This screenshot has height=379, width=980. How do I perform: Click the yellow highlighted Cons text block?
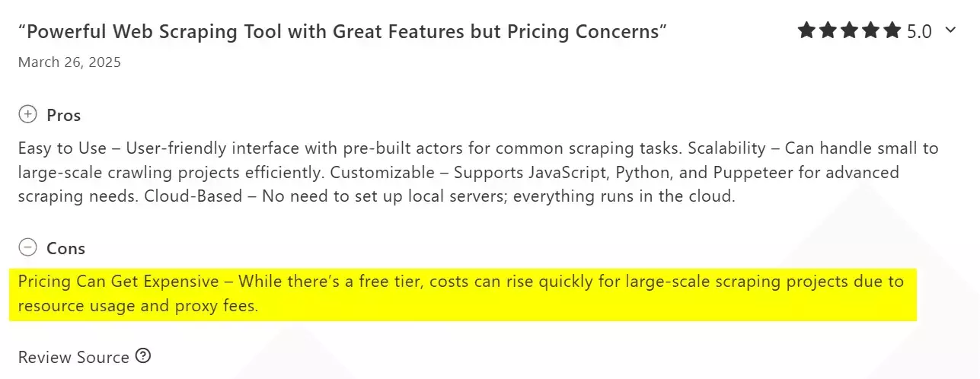pyautogui.click(x=461, y=295)
